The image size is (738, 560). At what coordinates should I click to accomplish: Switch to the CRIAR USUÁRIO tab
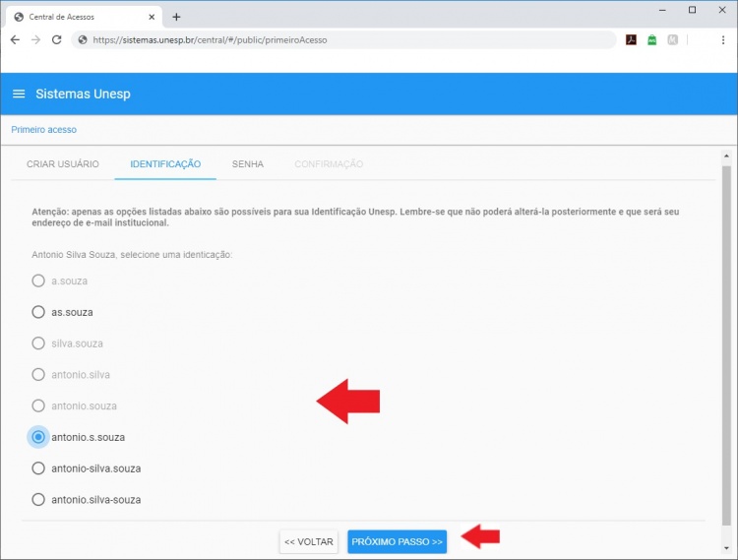(x=63, y=164)
